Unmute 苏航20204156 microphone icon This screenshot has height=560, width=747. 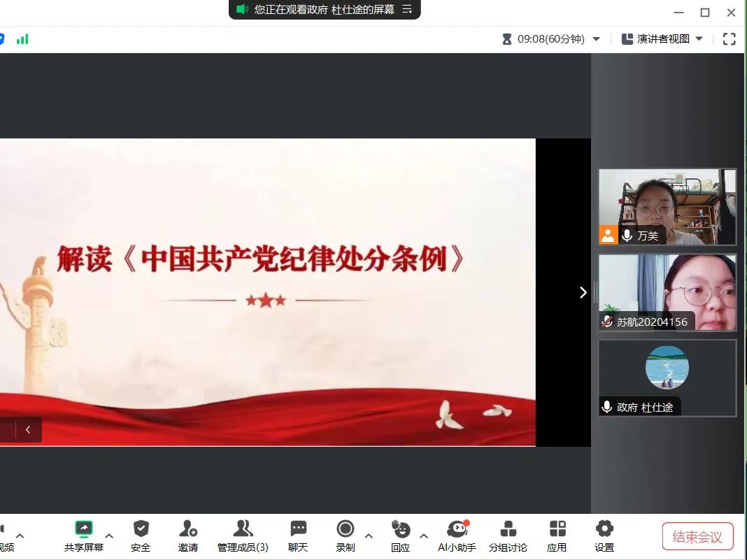[x=607, y=322]
